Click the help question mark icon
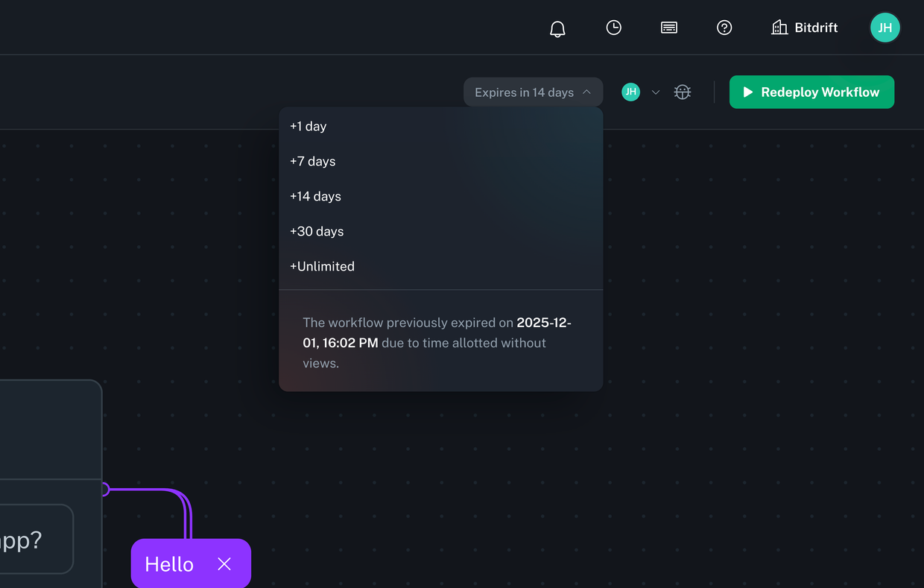Screen dimensions: 924x588 [x=724, y=28]
